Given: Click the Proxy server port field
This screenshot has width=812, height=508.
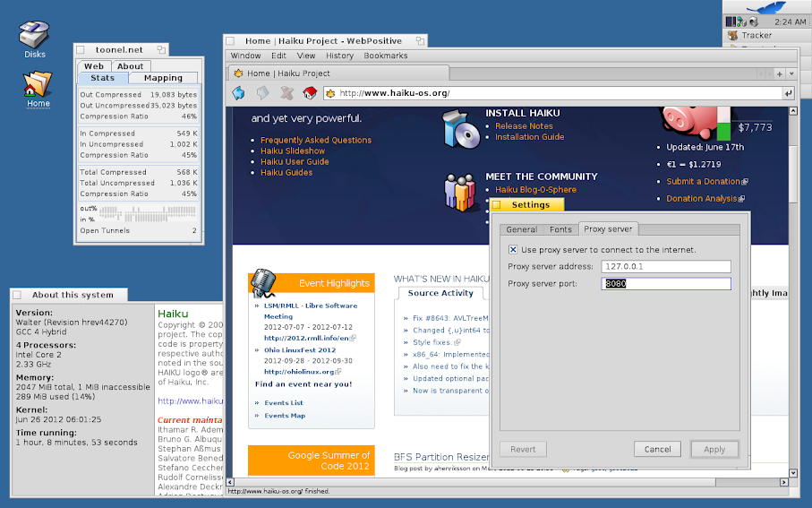Looking at the screenshot, I should (666, 283).
